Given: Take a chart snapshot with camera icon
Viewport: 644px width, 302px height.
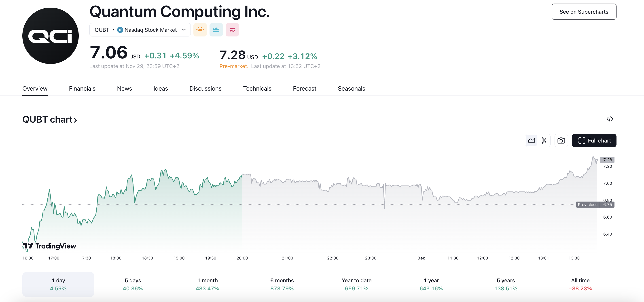Looking at the screenshot, I should (x=561, y=140).
